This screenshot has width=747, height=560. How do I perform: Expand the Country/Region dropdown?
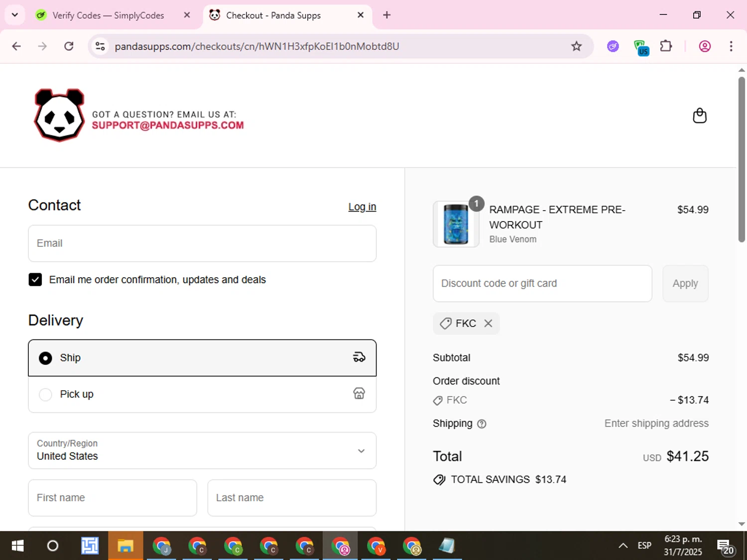click(x=202, y=450)
